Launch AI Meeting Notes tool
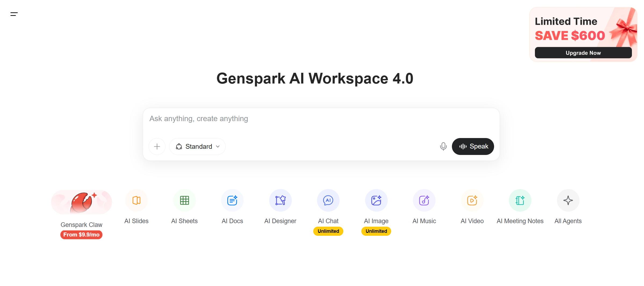644x286 pixels. point(520,200)
